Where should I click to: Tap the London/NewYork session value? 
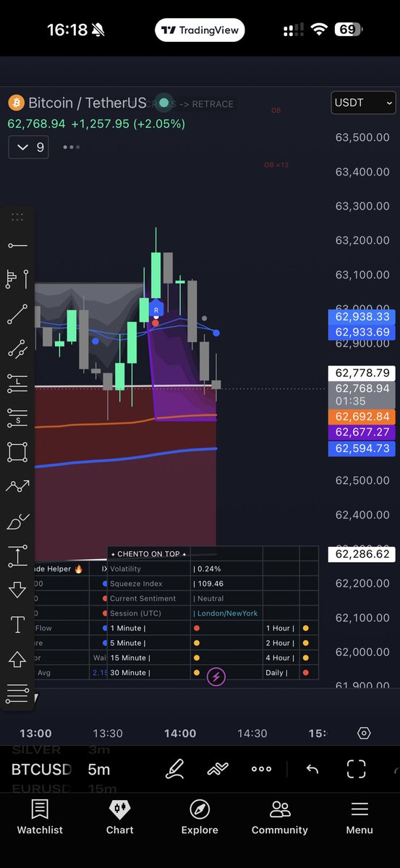(x=226, y=613)
